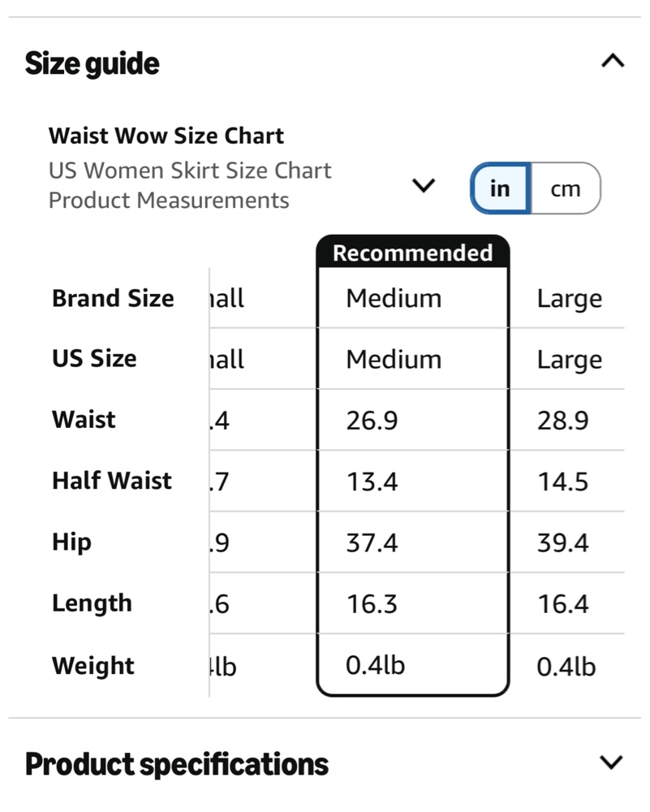Collapse the Size guide section

click(613, 61)
